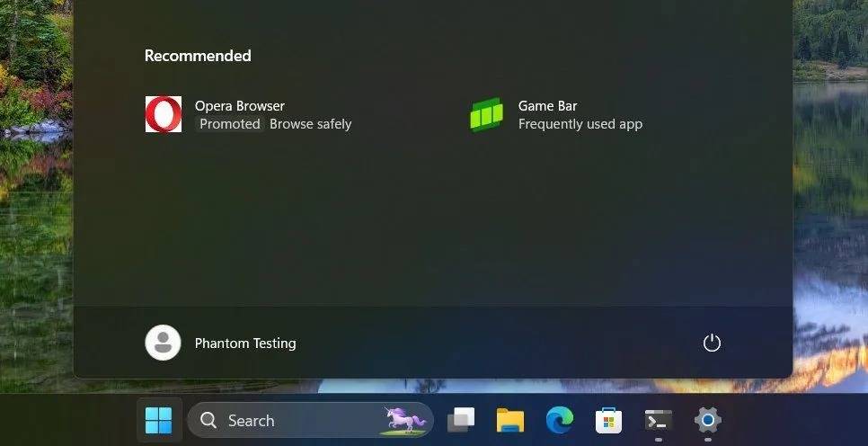The height and width of the screenshot is (446, 868).
Task: Click the Game Bar recommended entry label
Action: (547, 106)
